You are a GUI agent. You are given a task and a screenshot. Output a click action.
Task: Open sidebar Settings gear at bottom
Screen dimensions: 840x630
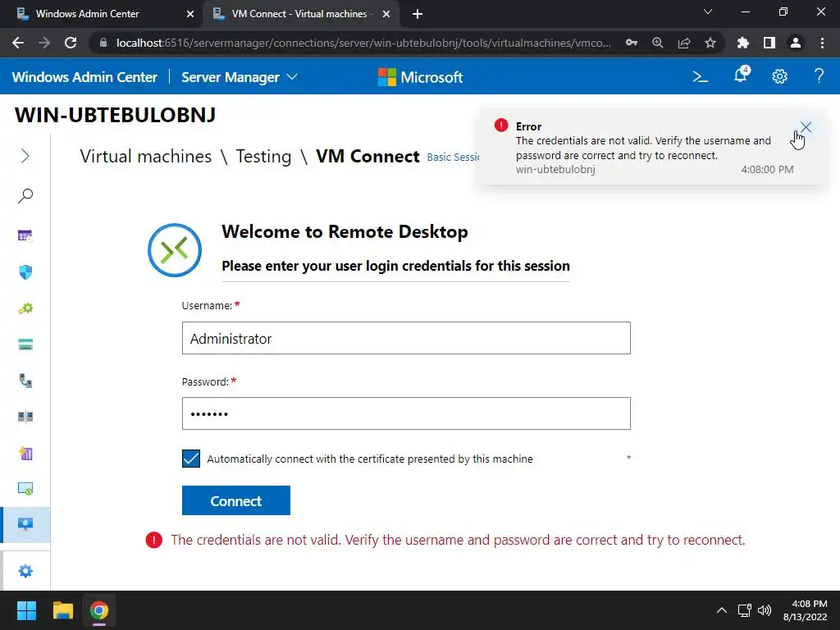tap(25, 571)
